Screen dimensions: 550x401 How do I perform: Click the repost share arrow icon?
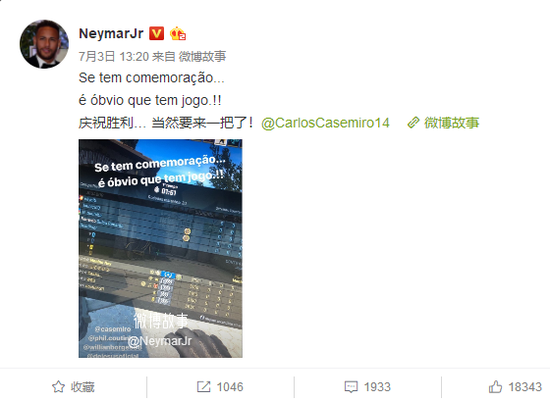click(203, 387)
